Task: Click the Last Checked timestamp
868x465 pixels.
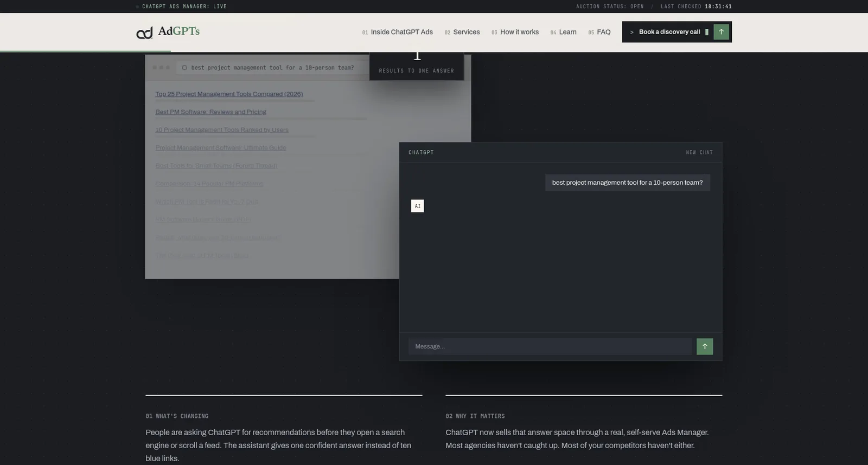Action: coord(696,7)
